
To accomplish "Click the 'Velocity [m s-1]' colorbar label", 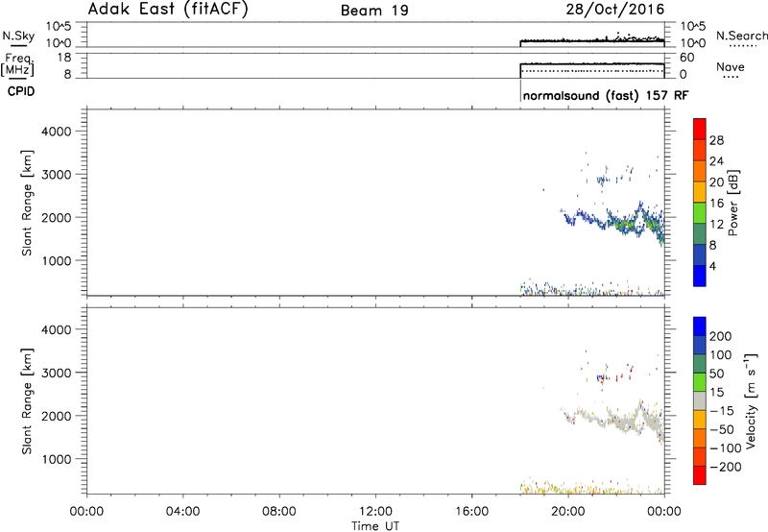I will coord(750,400).
